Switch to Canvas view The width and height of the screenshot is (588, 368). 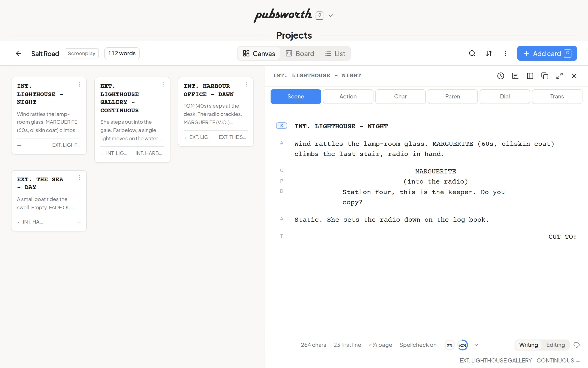[259, 53]
